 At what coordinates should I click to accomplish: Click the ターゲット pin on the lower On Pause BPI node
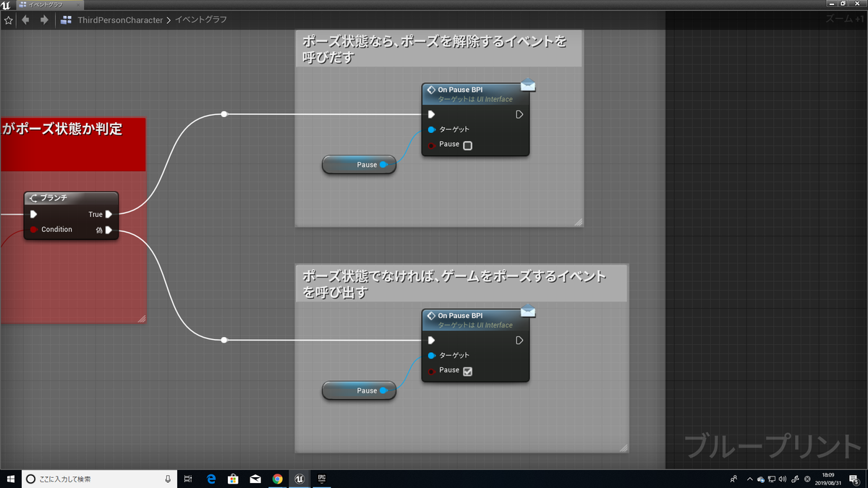[432, 356]
